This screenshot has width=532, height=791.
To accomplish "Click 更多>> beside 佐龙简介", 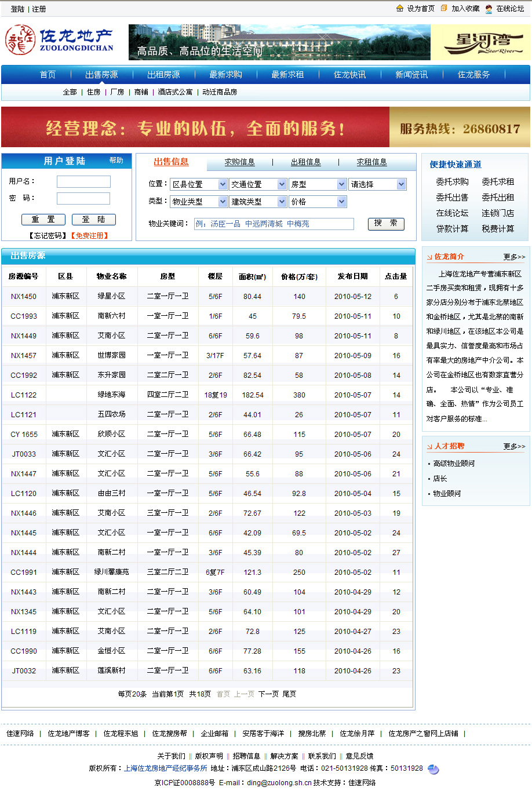I will point(514,257).
